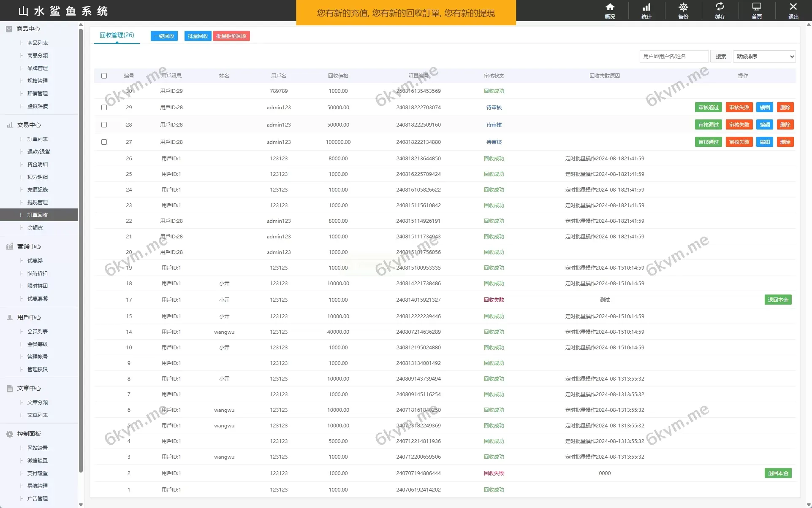Viewport: 812px width, 508px height.
Task: Click the control panel gear icon in sidebar
Action: pos(9,434)
